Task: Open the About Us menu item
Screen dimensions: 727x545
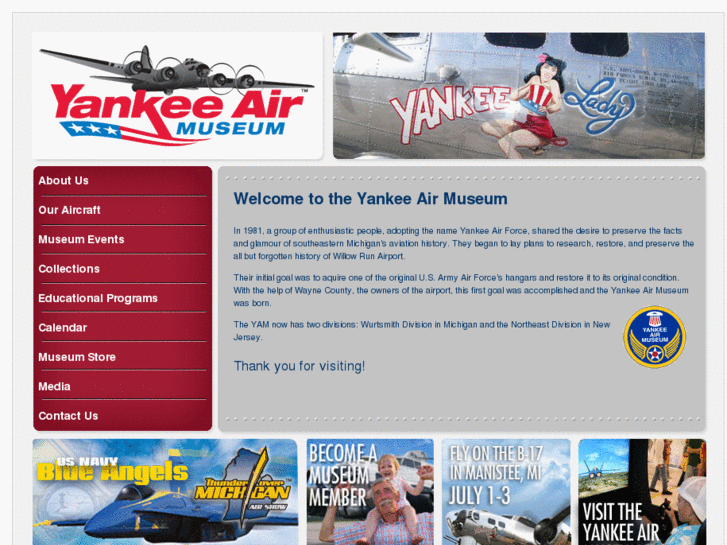Action: [64, 181]
